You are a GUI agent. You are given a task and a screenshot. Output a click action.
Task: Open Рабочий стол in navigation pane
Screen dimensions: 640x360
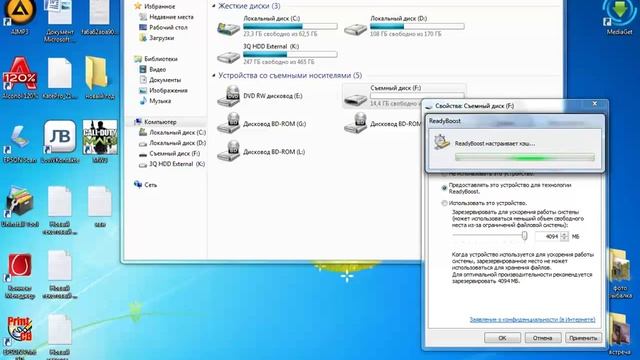[x=168, y=27]
